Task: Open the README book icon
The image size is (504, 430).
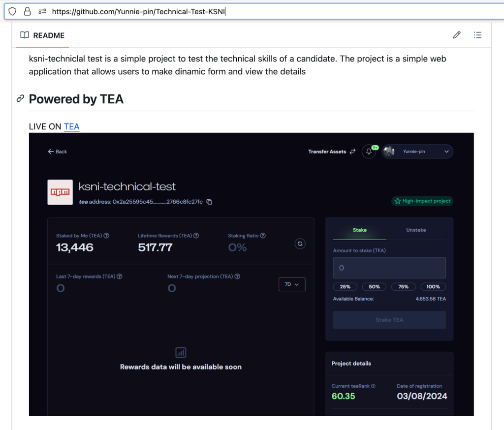Action: click(24, 35)
